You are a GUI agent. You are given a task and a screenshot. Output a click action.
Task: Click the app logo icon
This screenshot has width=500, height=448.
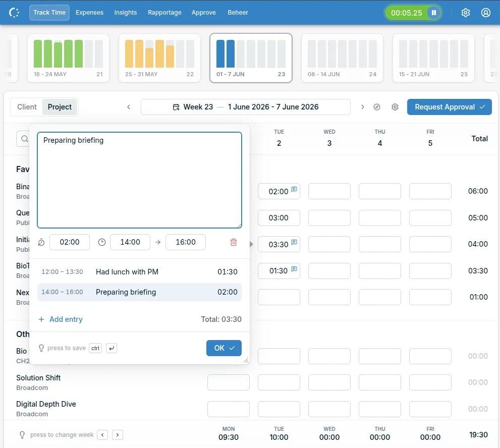[x=14, y=13]
